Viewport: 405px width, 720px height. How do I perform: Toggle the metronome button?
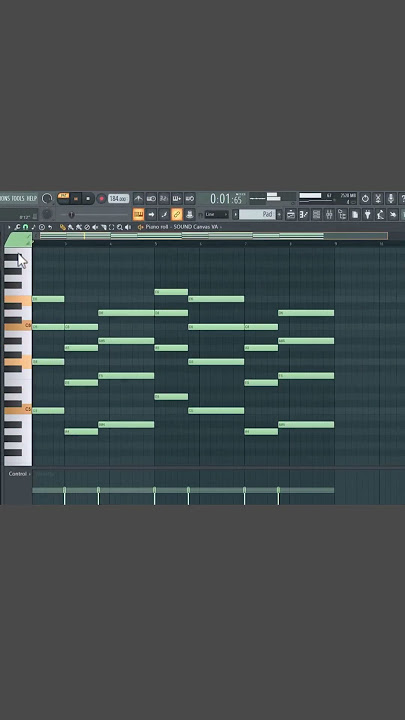[138, 198]
